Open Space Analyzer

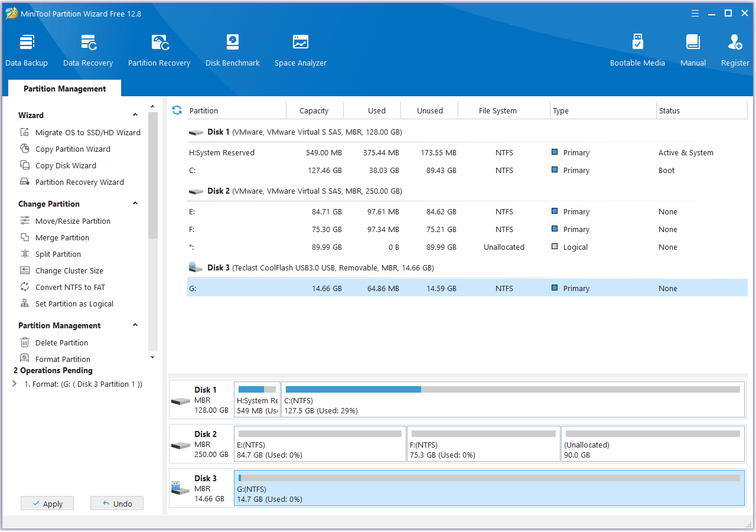tap(301, 51)
